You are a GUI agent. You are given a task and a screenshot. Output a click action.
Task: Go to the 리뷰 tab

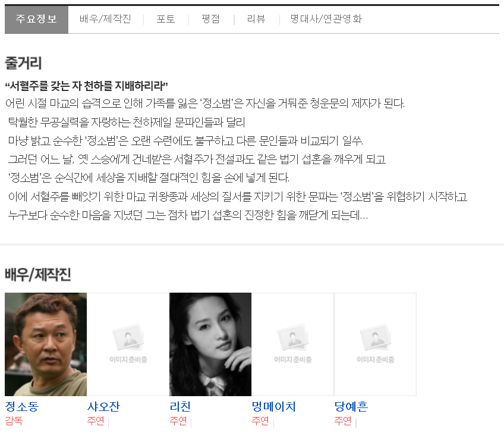point(256,19)
